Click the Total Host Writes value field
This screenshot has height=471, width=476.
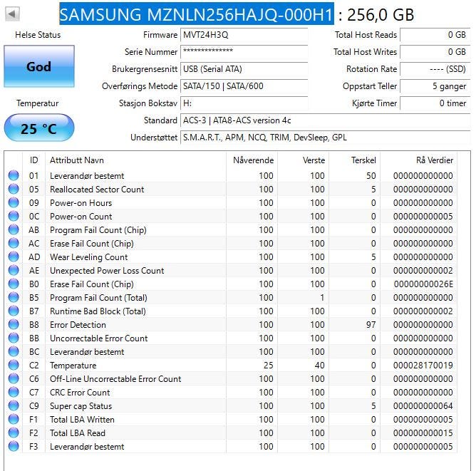(x=435, y=51)
